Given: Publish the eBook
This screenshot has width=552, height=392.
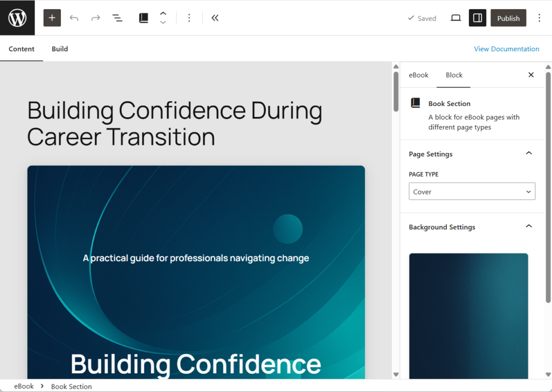Looking at the screenshot, I should click(x=508, y=18).
